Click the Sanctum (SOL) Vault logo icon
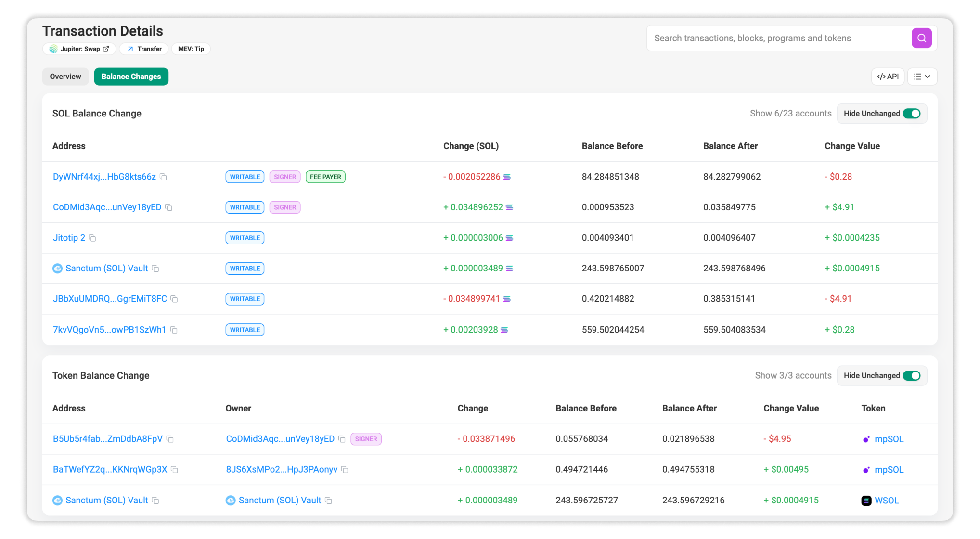 (x=58, y=268)
